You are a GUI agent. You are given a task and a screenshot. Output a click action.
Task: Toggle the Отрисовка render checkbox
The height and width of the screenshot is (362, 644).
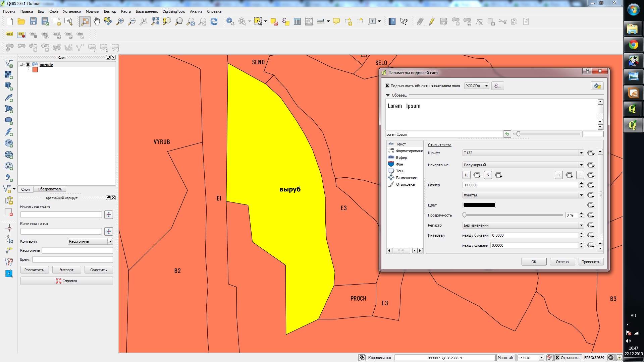[557, 358]
